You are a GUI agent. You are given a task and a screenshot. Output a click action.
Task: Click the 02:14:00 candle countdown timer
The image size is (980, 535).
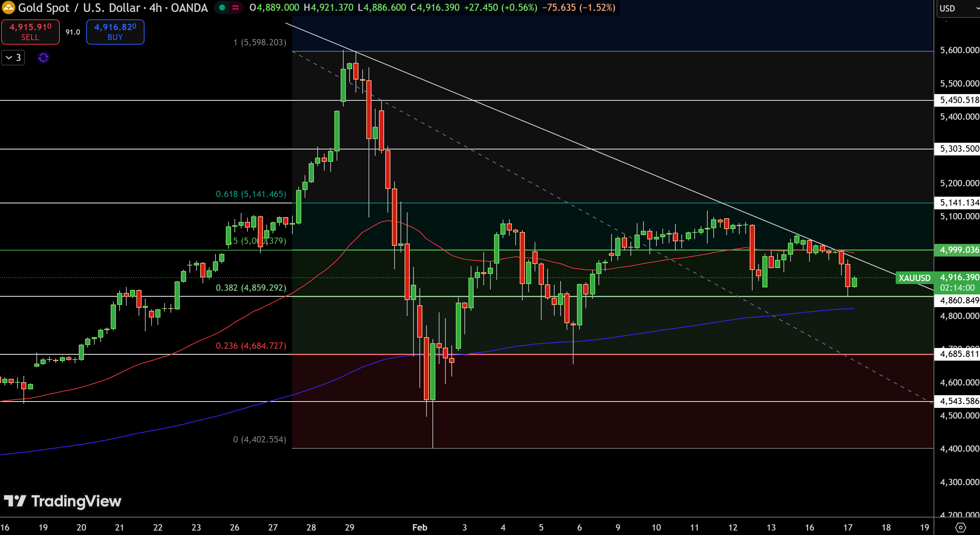click(957, 288)
